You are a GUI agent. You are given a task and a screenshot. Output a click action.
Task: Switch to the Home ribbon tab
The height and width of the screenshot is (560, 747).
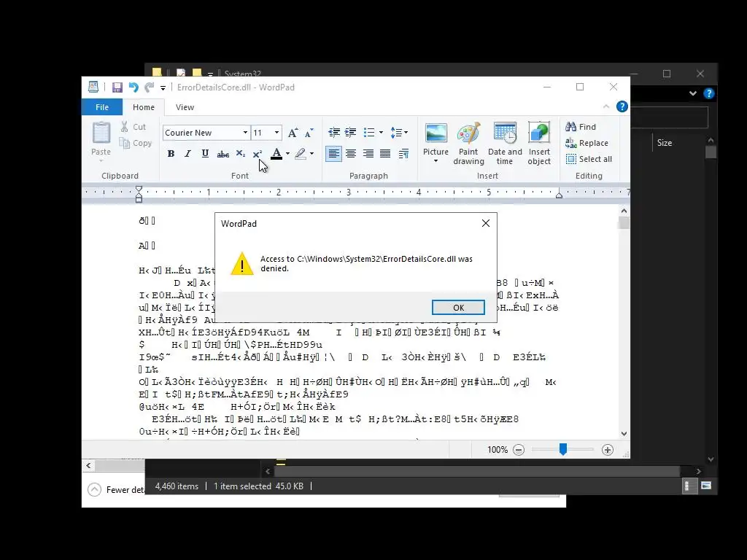tap(144, 107)
